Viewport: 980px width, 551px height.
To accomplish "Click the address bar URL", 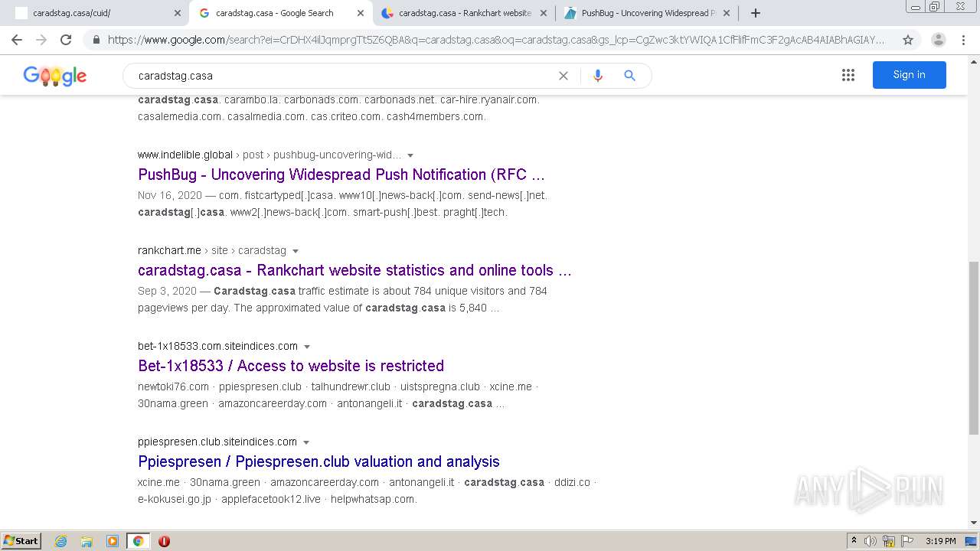I will coord(496,40).
